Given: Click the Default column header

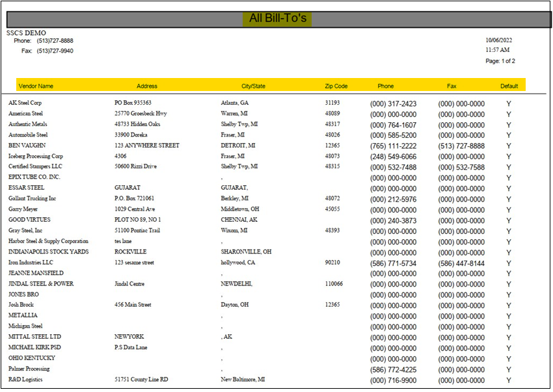Looking at the screenshot, I should pyautogui.click(x=509, y=86).
